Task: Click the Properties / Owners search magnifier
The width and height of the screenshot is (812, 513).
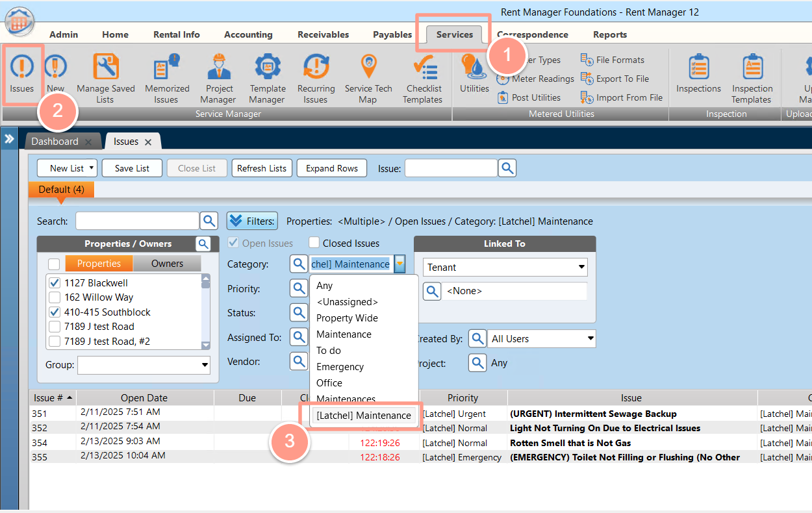Action: pyautogui.click(x=203, y=244)
